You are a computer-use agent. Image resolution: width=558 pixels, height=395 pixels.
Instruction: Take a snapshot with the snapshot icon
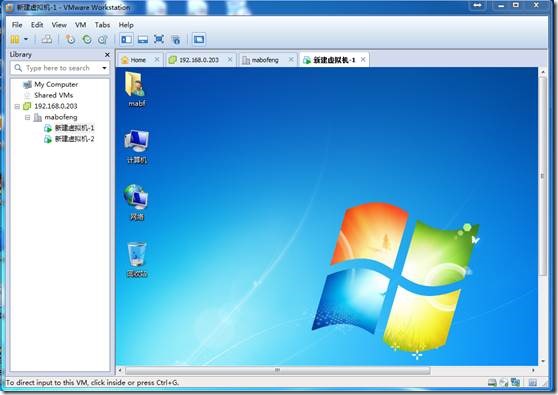point(70,39)
